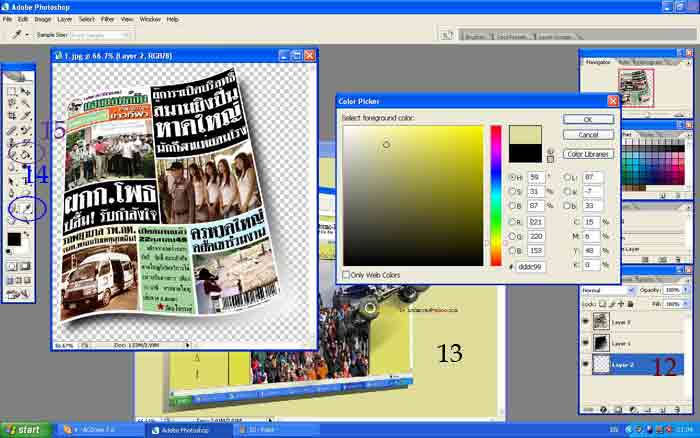Click the create new layer icon
This screenshot has height=438, width=700.
pos(664,410)
